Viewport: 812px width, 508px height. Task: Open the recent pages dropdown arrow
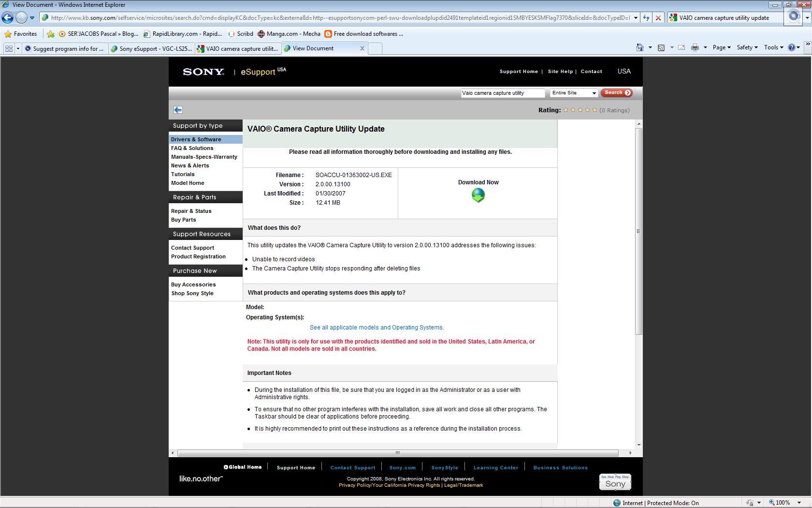[32, 18]
